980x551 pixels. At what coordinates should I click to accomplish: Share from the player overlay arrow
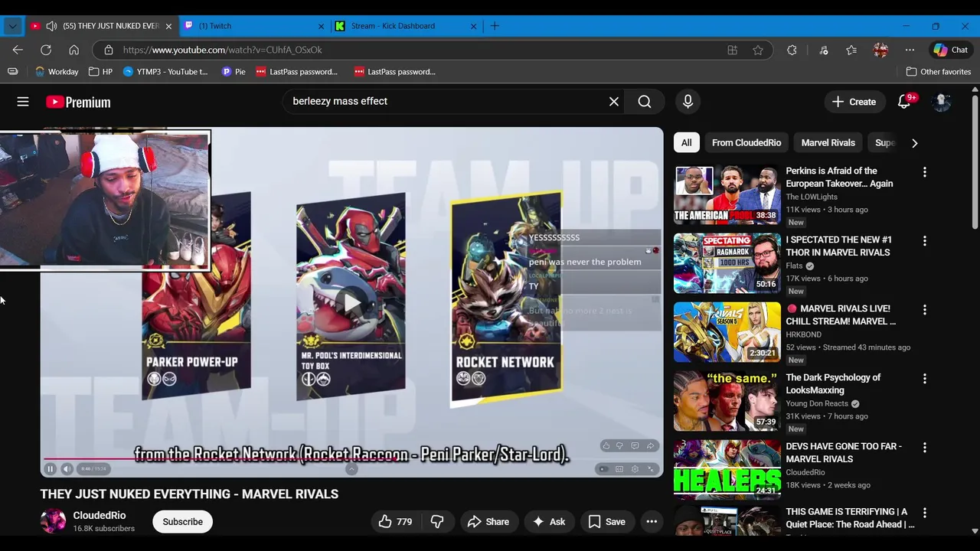click(650, 445)
